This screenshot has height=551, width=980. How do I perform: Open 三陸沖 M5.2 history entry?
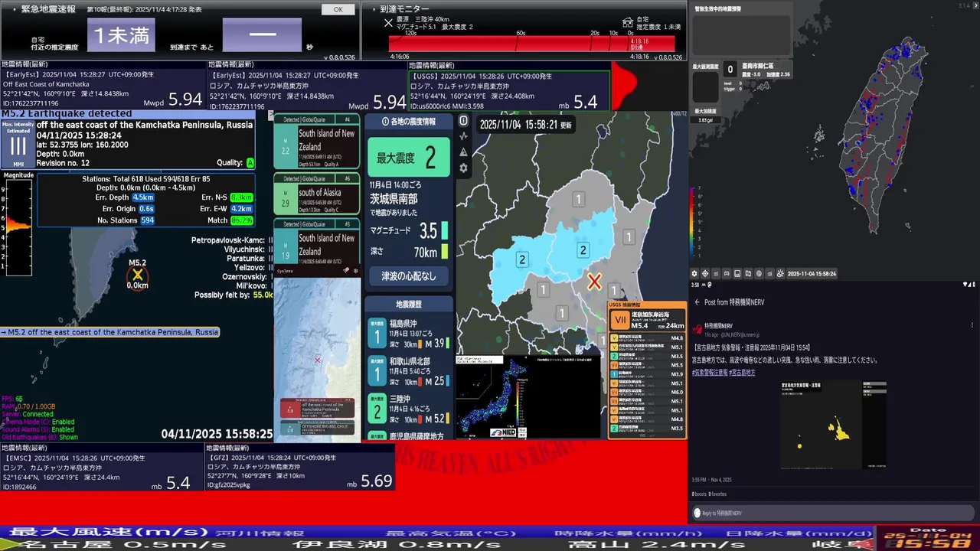(409, 408)
